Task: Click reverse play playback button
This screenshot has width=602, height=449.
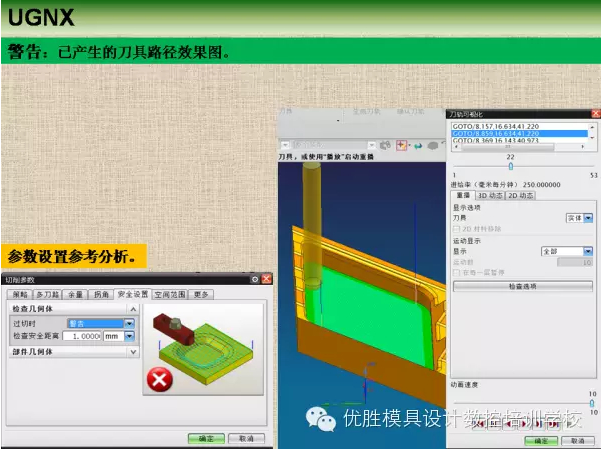Action: point(509,424)
